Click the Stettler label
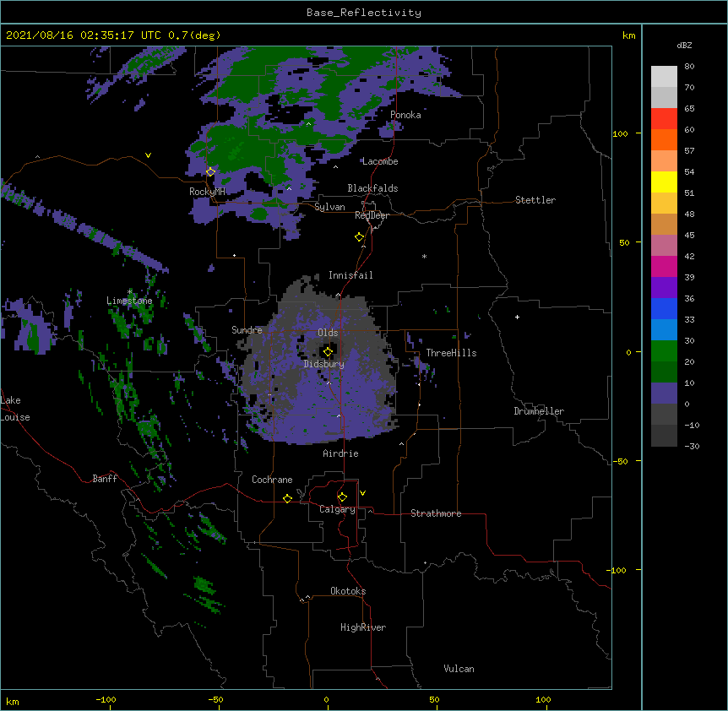728x711 pixels. (535, 200)
